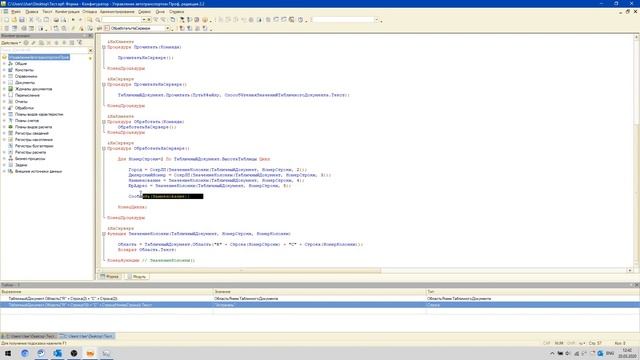
Task: Click the Общие tree node icon
Action: pyautogui.click(x=11, y=64)
